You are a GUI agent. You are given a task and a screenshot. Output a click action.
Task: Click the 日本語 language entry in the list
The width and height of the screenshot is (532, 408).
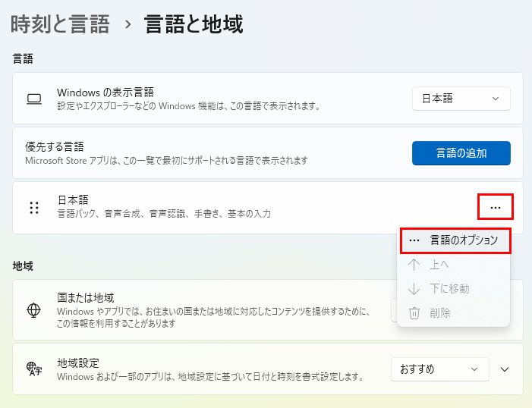[73, 200]
